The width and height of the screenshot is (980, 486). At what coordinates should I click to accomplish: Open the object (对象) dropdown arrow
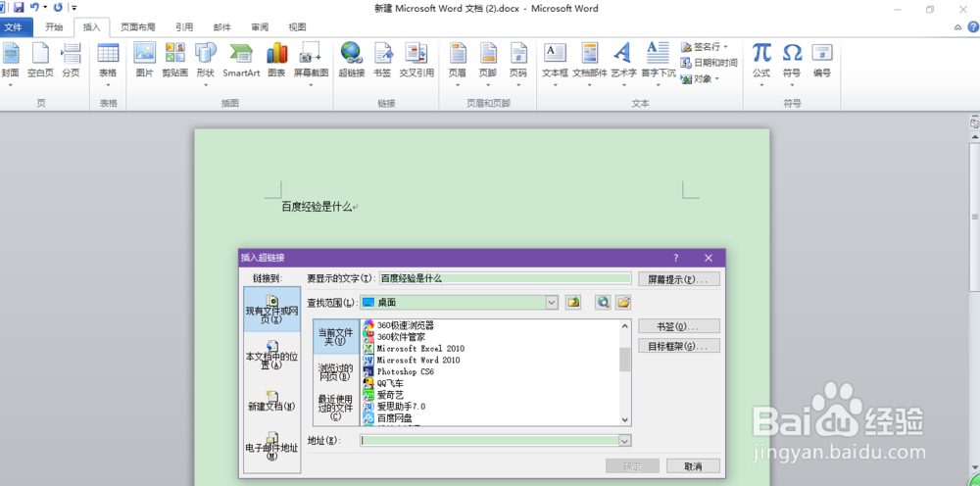[x=717, y=78]
